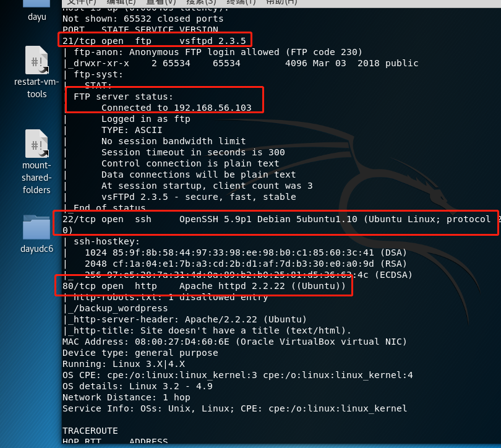Click 'Data connections will be plain text'
501x448 pixels.
pos(199,174)
